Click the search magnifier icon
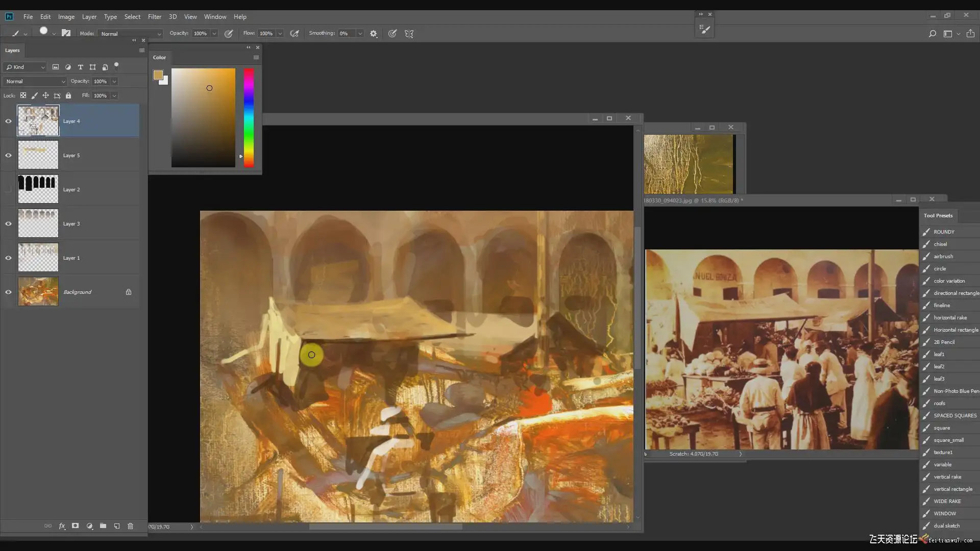 [x=932, y=34]
